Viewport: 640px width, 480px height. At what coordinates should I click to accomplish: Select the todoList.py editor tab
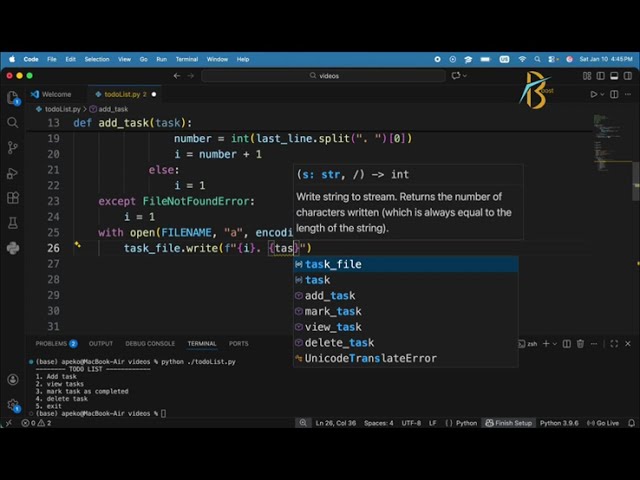point(122,94)
